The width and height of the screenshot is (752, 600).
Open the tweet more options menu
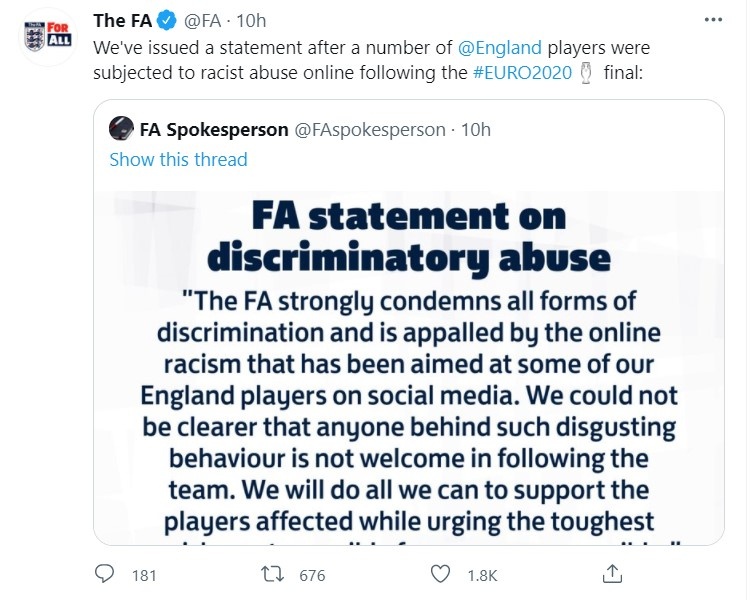(x=710, y=20)
